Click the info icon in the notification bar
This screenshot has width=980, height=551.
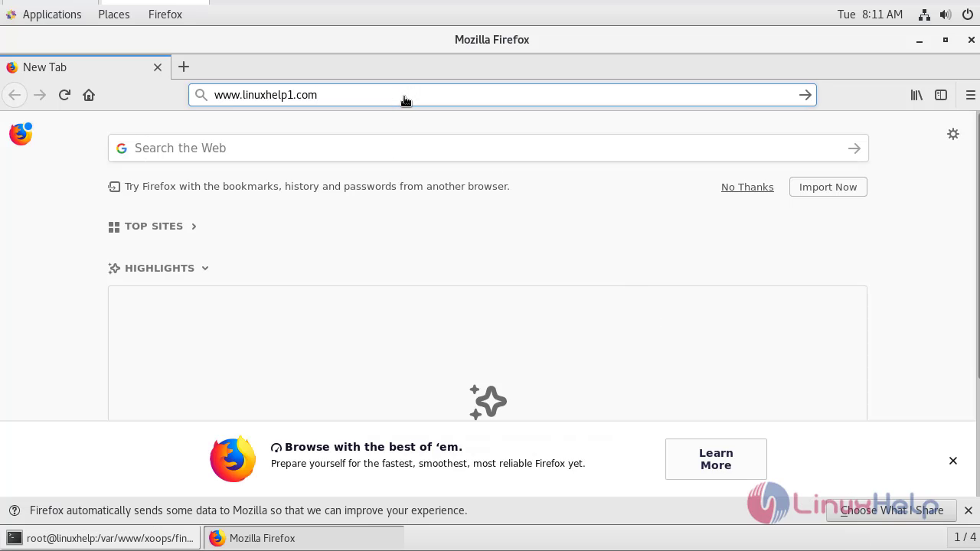pyautogui.click(x=14, y=510)
